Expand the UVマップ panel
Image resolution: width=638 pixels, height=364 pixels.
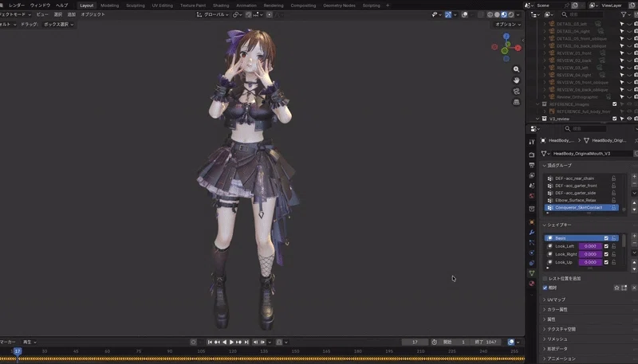553,299
